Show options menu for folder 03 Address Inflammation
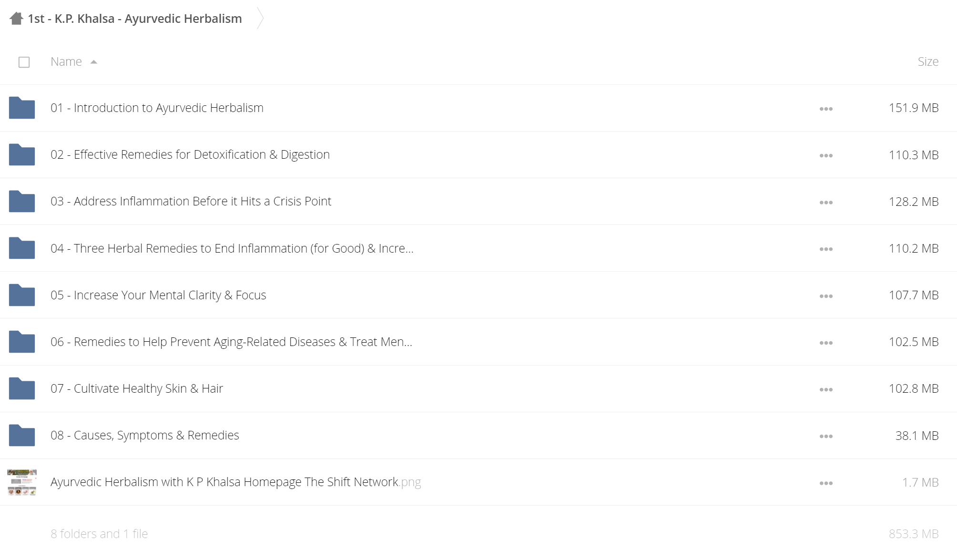Screen dimensions: 957x560 click(826, 202)
